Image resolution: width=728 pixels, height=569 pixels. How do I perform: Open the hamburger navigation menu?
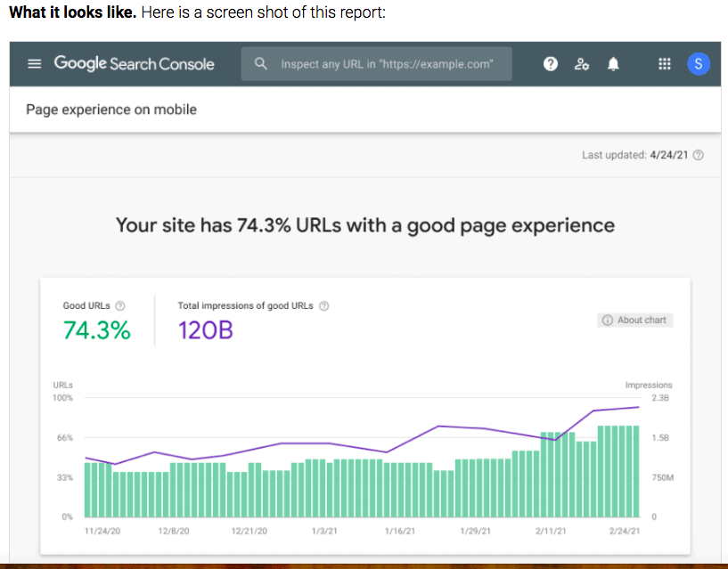coord(34,64)
